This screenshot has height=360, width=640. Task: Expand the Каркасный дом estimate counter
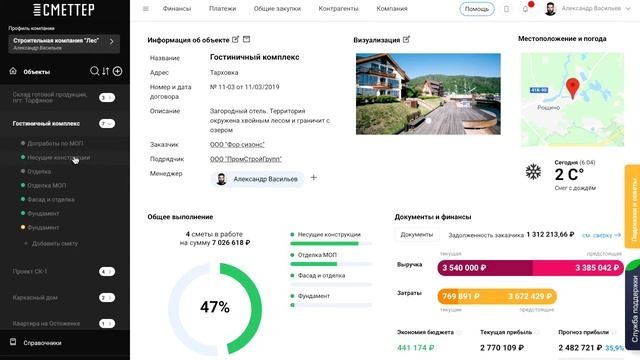(x=107, y=298)
